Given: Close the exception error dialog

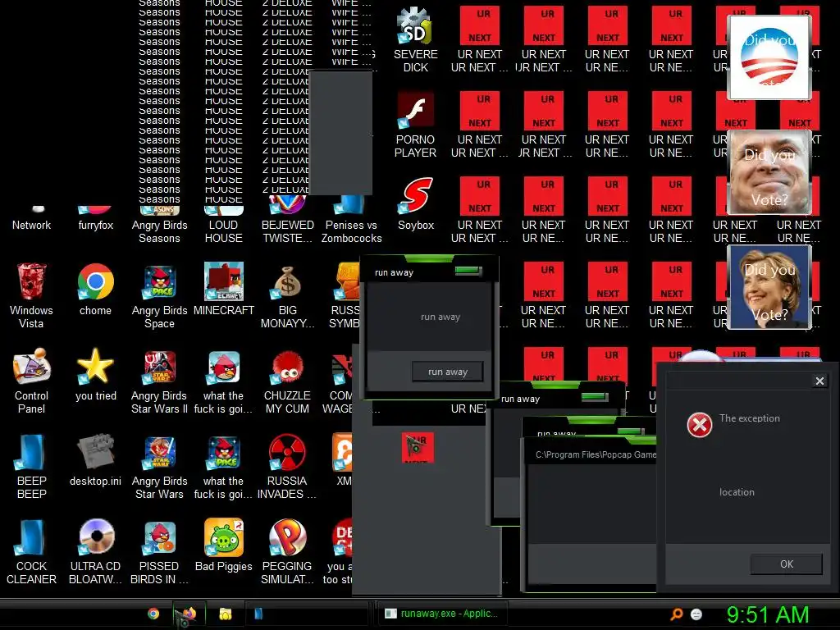Looking at the screenshot, I should [819, 381].
